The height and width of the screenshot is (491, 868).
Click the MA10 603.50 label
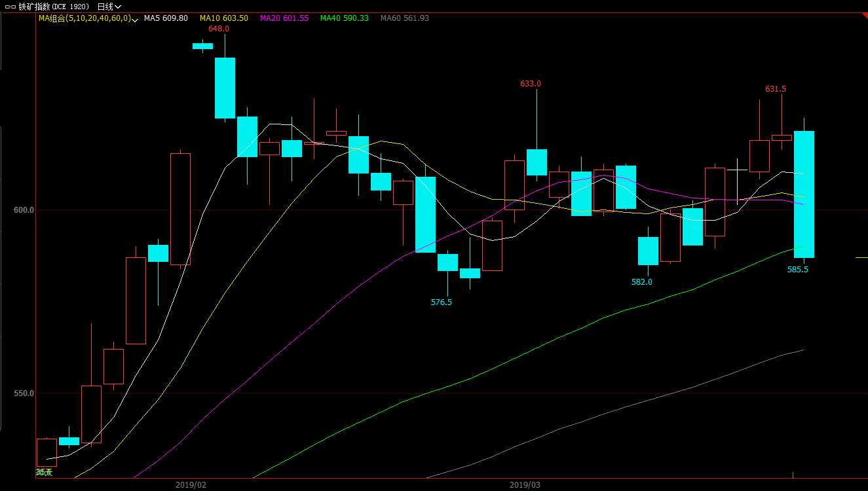pyautogui.click(x=223, y=18)
